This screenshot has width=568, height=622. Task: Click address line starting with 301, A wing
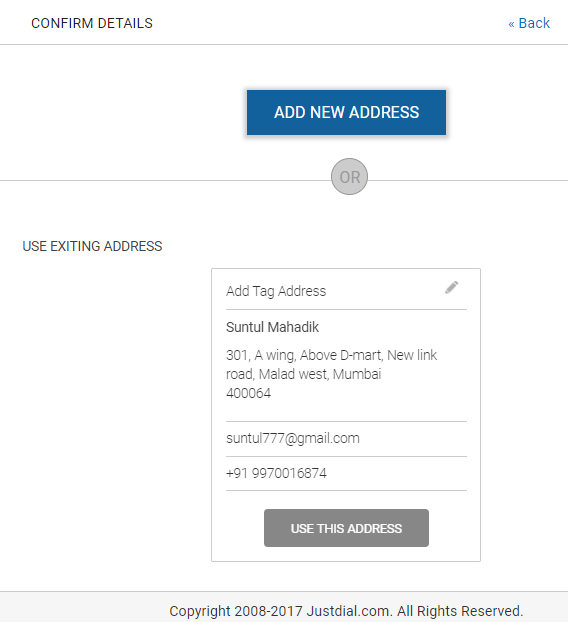(332, 355)
